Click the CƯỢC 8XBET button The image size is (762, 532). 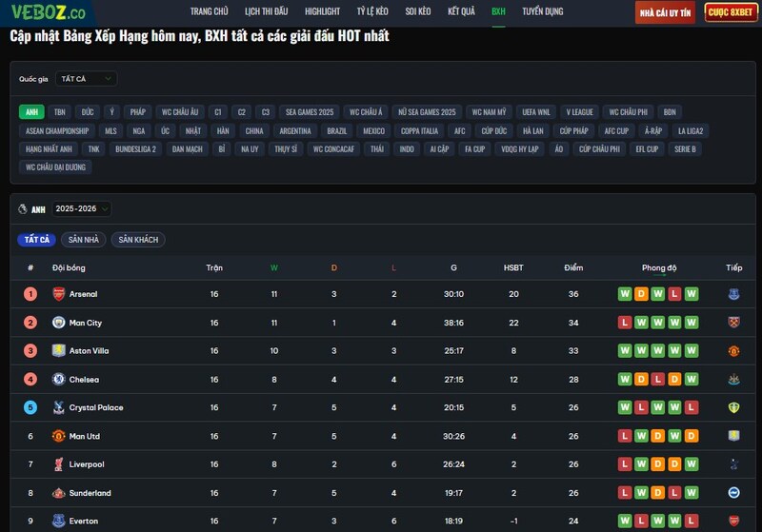(x=731, y=12)
